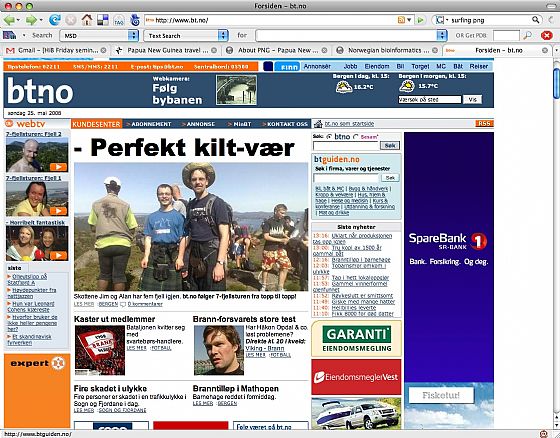Screen dimensions: 560x438
Task: Click the magnifier in the browser search box
Action: [535, 20]
